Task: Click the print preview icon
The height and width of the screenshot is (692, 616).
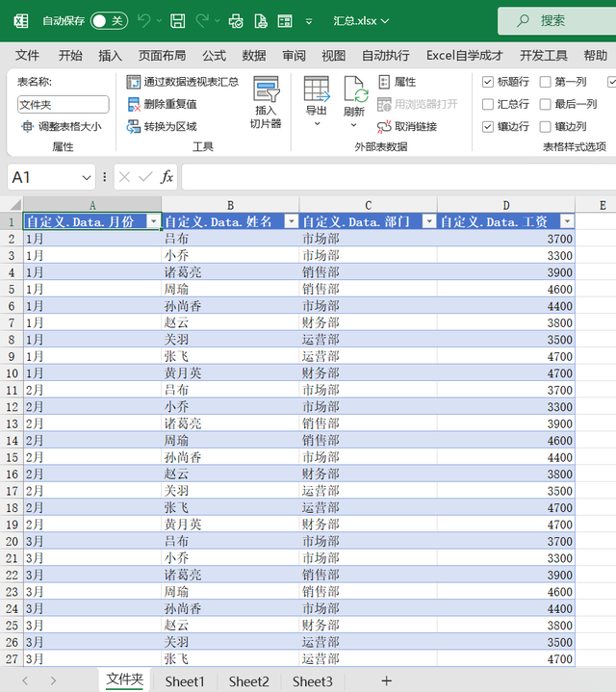Action: [236, 21]
